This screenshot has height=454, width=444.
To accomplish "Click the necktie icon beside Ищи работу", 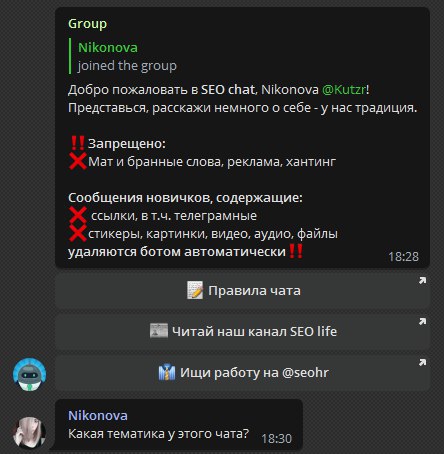I will click(167, 372).
